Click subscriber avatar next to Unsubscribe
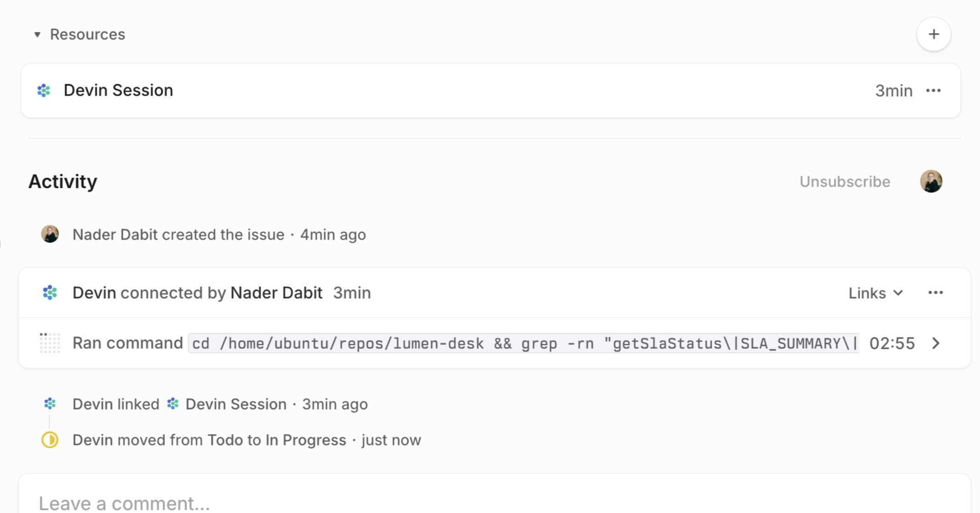980x513 pixels. (931, 181)
